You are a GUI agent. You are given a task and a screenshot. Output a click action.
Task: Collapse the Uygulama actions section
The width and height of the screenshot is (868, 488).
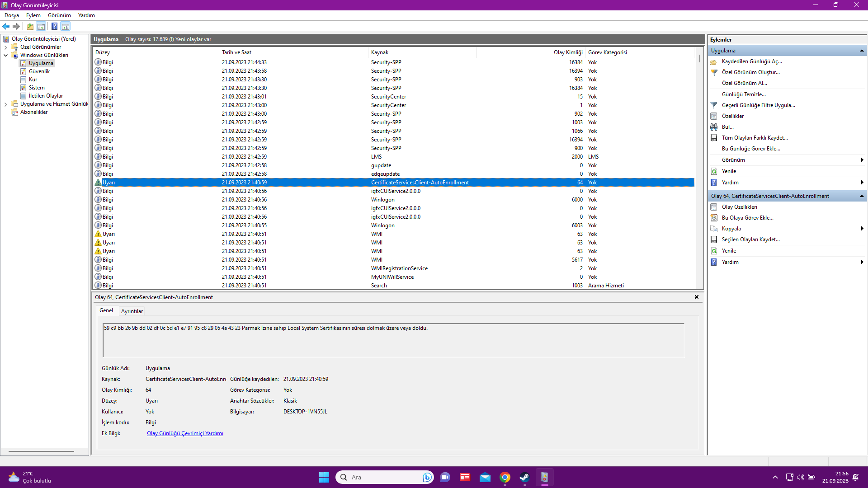tap(862, 51)
